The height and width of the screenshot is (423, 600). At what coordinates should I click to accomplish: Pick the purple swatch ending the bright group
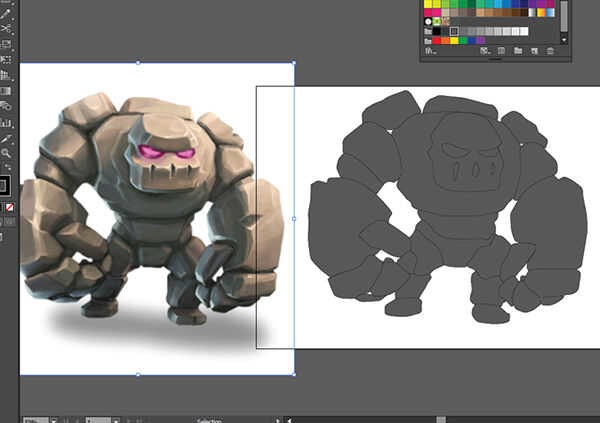[x=481, y=41]
